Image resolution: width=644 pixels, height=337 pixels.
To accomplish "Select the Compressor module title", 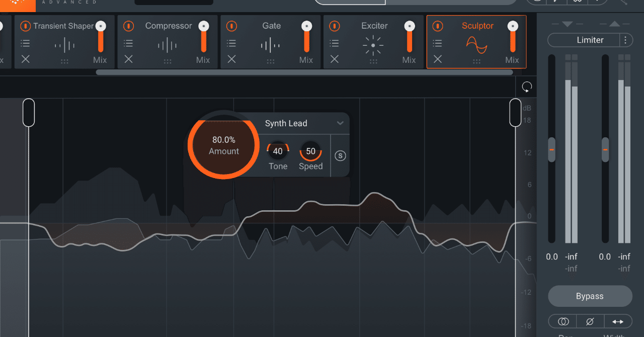I will coord(169,26).
